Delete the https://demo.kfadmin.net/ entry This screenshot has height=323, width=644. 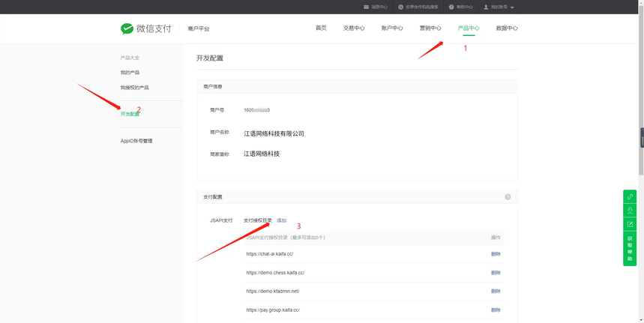click(x=496, y=292)
